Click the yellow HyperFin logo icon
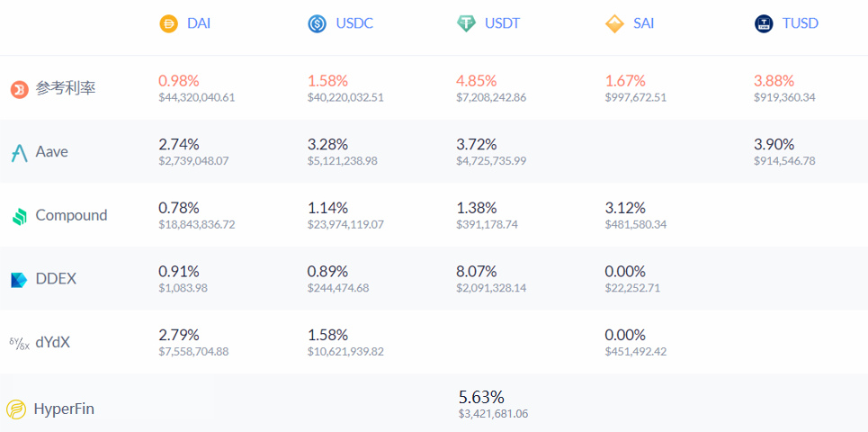The height and width of the screenshot is (432, 868). [16, 409]
